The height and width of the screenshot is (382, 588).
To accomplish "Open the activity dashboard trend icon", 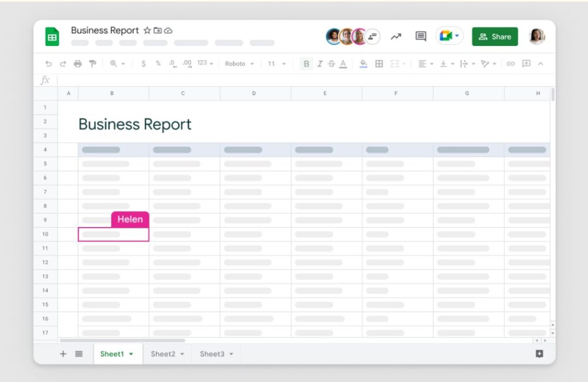I will coord(396,36).
